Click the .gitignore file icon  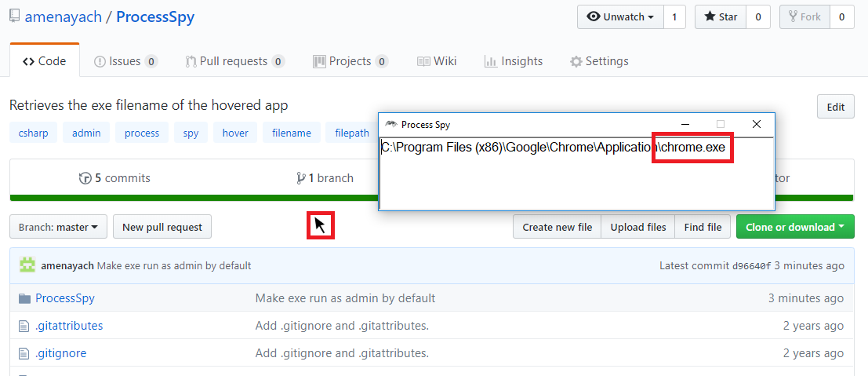[24, 353]
